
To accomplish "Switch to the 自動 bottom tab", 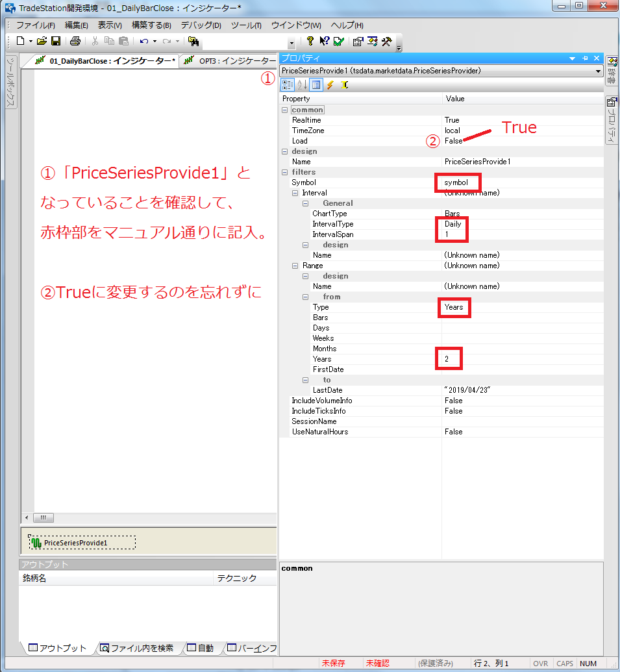I will [201, 649].
